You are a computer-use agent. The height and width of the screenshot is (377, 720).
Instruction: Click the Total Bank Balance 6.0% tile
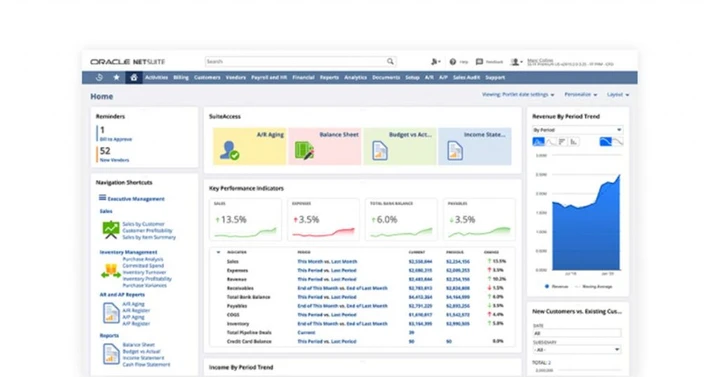pyautogui.click(x=401, y=219)
